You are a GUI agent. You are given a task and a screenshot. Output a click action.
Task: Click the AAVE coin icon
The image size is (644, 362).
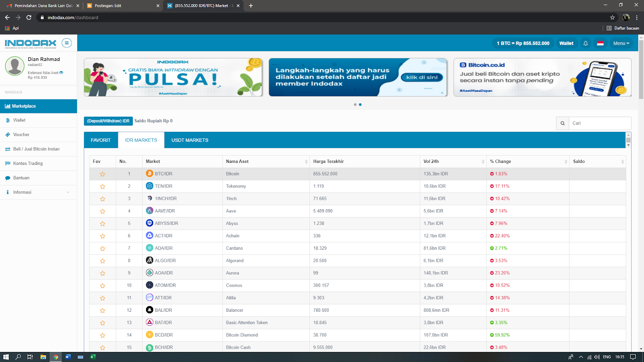149,210
